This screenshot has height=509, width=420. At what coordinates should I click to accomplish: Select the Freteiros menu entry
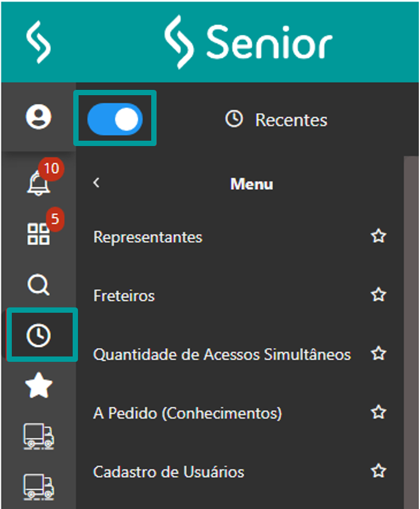click(124, 296)
